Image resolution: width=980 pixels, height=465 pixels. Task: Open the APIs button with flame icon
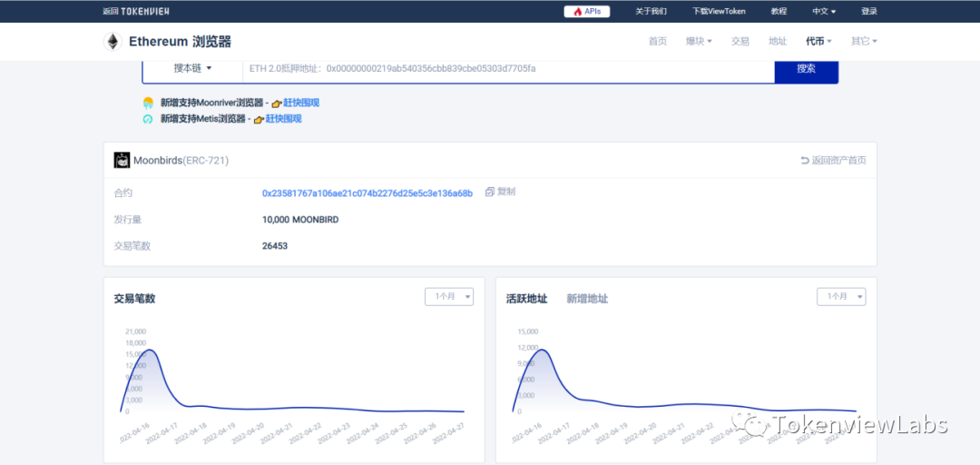tap(587, 11)
